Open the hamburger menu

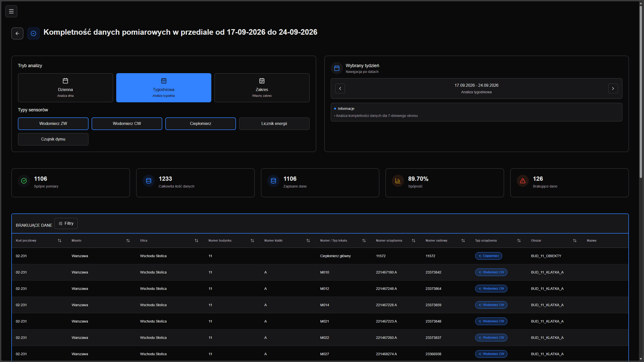11,11
